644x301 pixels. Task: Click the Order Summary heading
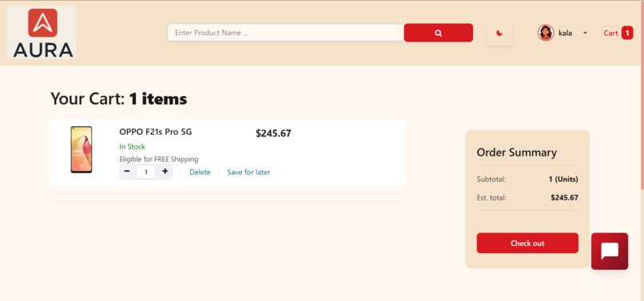pyautogui.click(x=517, y=152)
